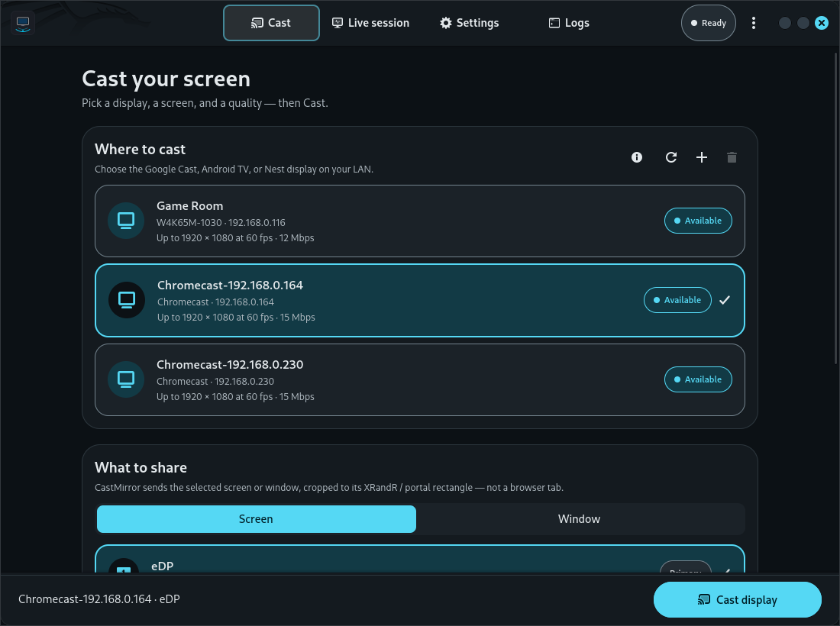Click the Chromecast-192.168.0.230 monitor icon
Screen dimensions: 840x626
(x=126, y=379)
